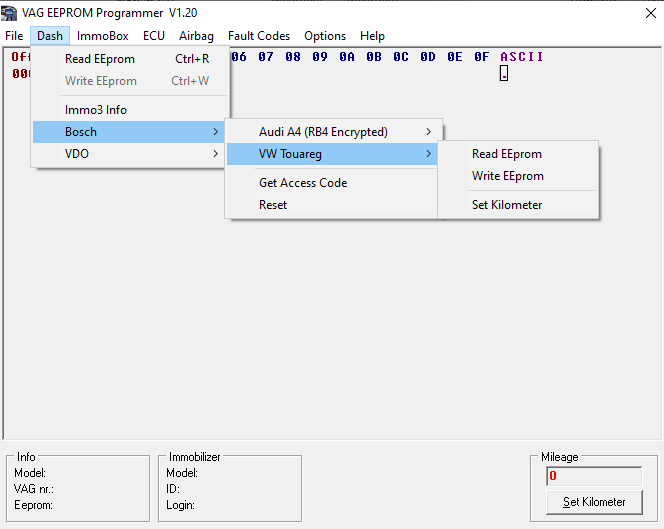Choose Set Kilometer under VW Touareg
The height and width of the screenshot is (529, 664).
(518, 205)
